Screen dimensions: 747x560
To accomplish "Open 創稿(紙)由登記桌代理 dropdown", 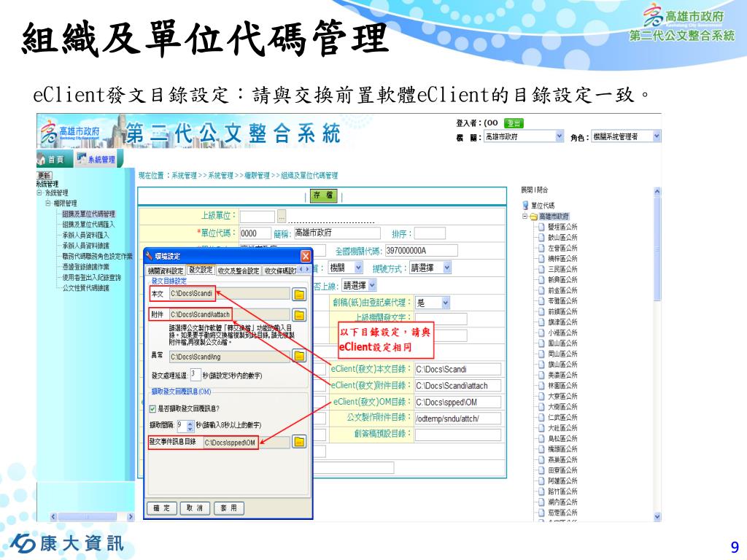I will pos(446,303).
